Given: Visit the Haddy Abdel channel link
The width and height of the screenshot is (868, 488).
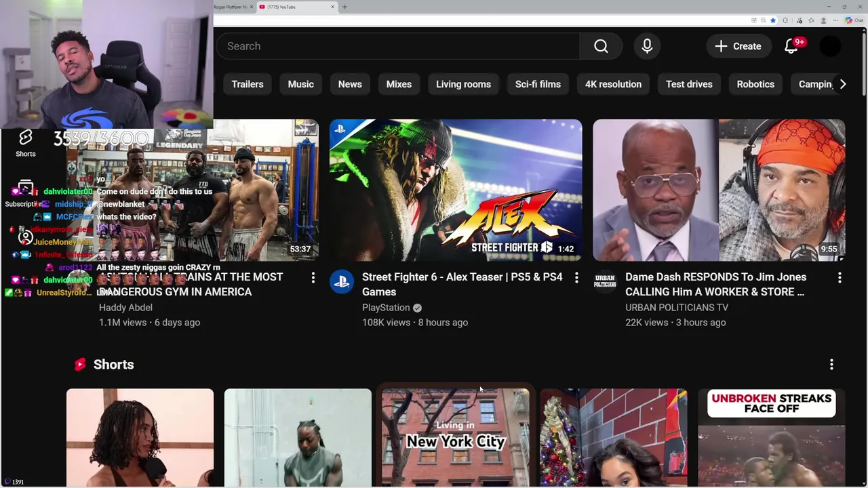Looking at the screenshot, I should coord(125,308).
